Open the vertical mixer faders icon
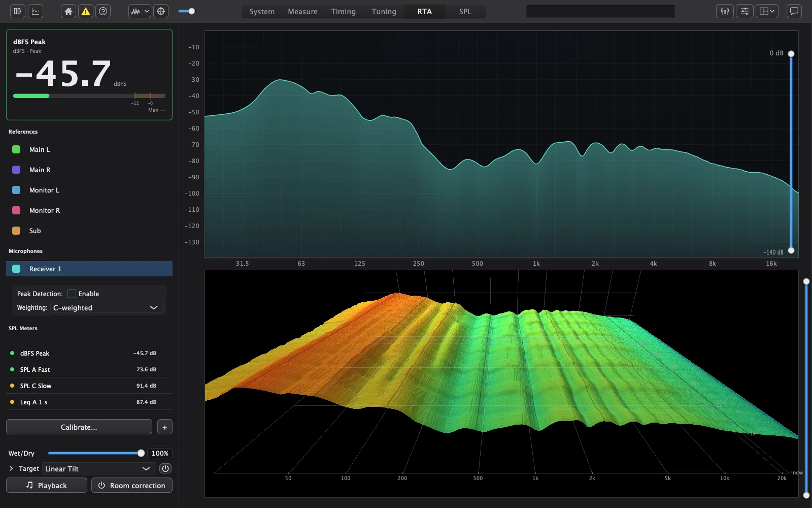Image resolution: width=812 pixels, height=508 pixels. [x=725, y=11]
